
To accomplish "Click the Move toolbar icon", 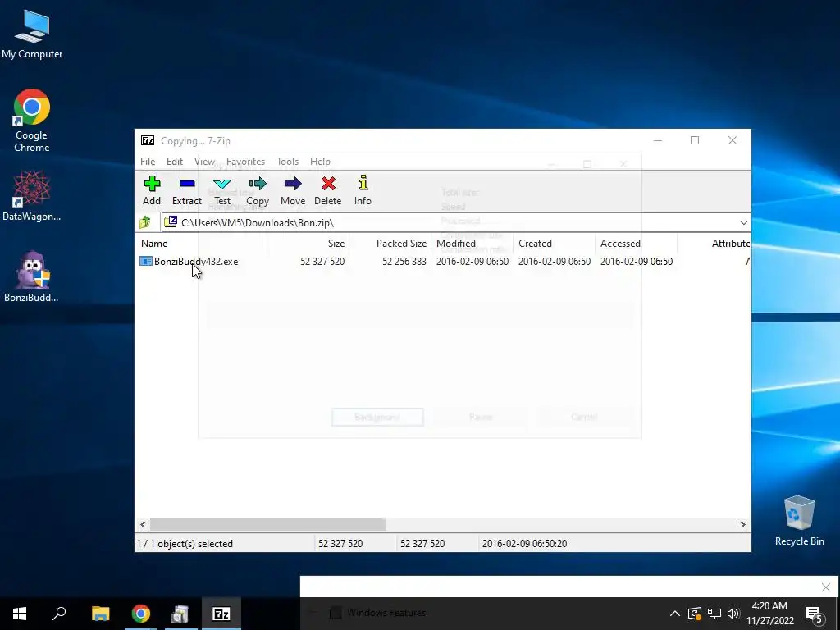I will point(293,185).
